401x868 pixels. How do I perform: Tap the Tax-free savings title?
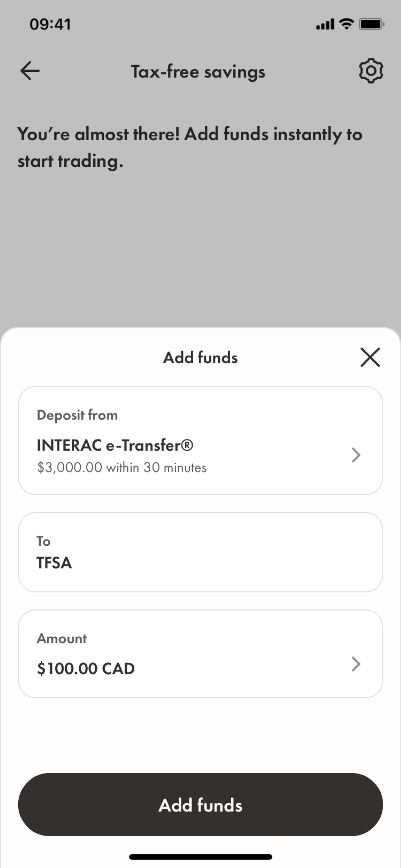point(198,72)
